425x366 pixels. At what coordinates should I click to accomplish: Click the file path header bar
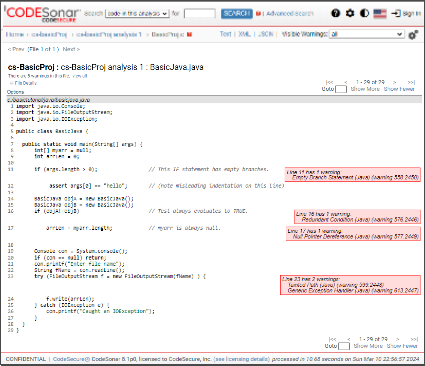pos(214,100)
